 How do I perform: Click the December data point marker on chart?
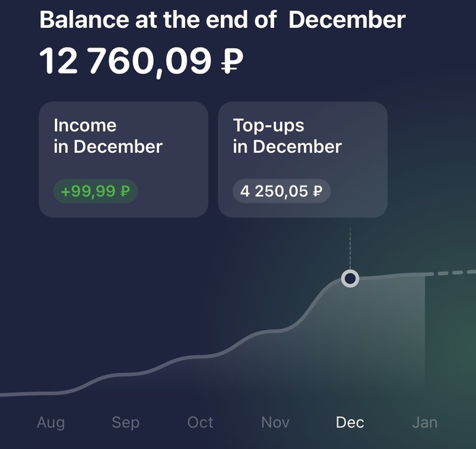[350, 279]
